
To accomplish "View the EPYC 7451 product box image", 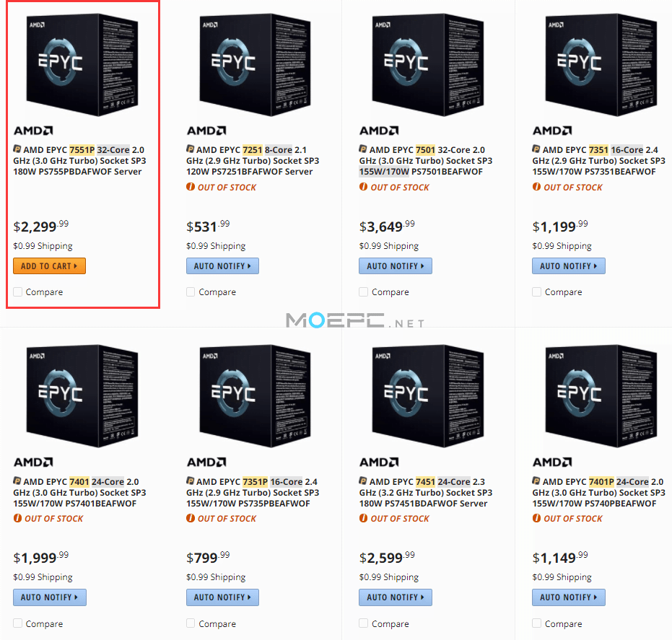I will (x=428, y=396).
